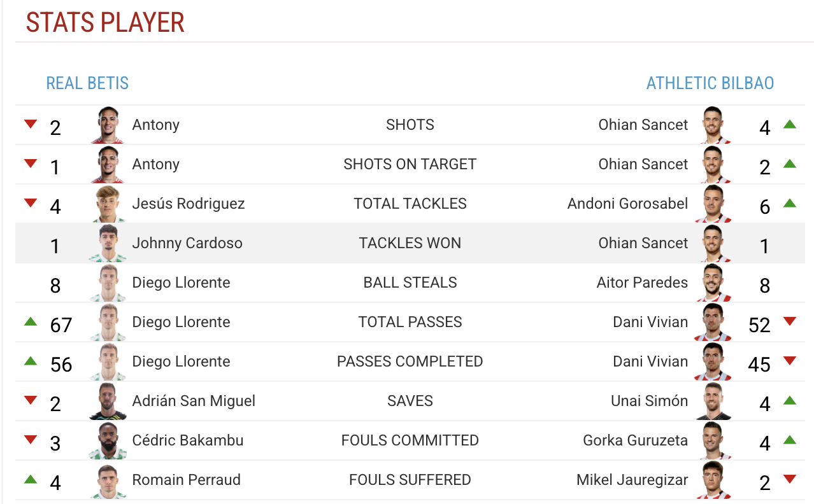
Task: Open the REAL BETIS team link
Action: (x=87, y=83)
